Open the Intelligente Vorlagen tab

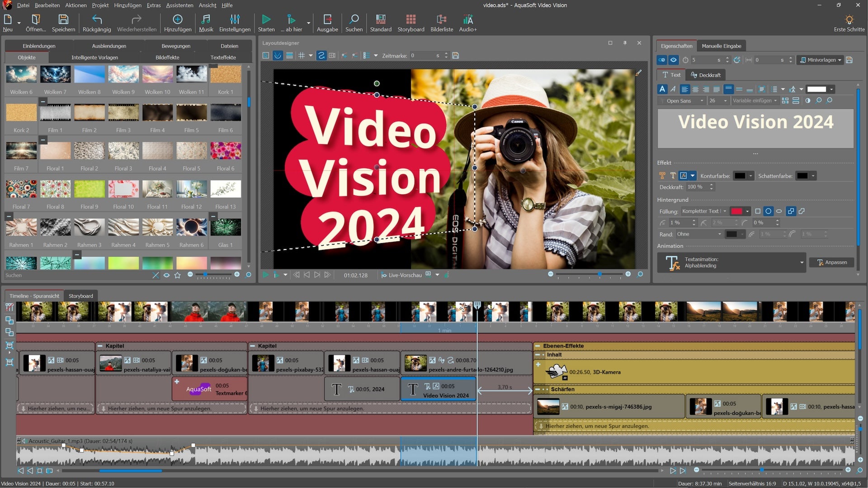tap(94, 57)
